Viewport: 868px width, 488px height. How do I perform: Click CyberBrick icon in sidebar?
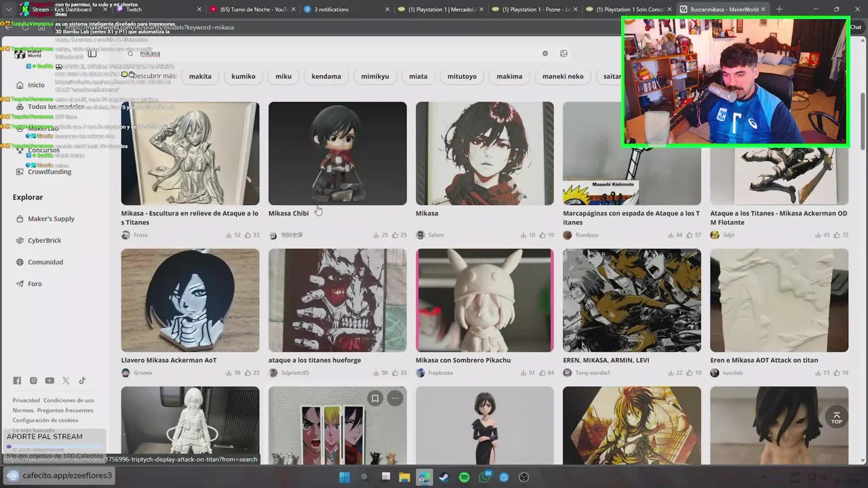(20, 241)
